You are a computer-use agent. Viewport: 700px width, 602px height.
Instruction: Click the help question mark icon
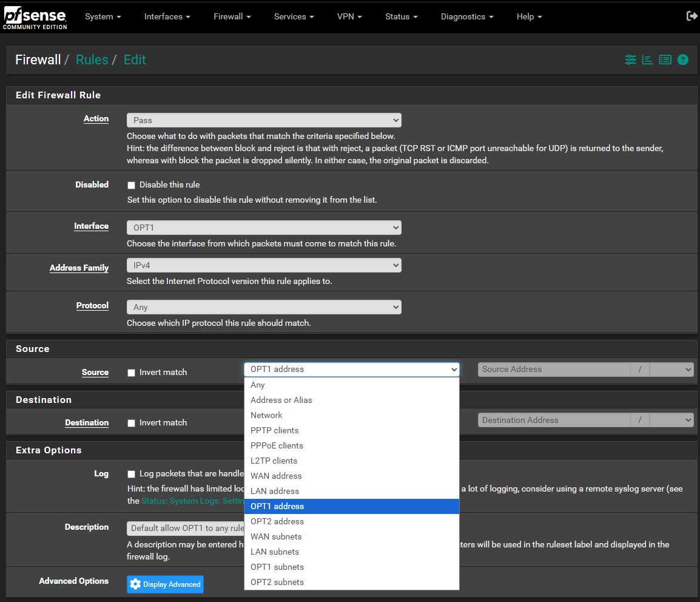click(x=683, y=59)
